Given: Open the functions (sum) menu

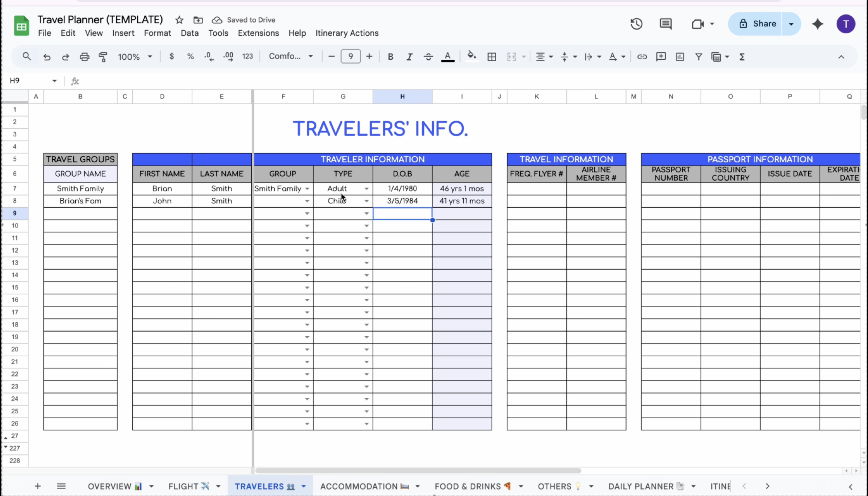Looking at the screenshot, I should coord(743,57).
